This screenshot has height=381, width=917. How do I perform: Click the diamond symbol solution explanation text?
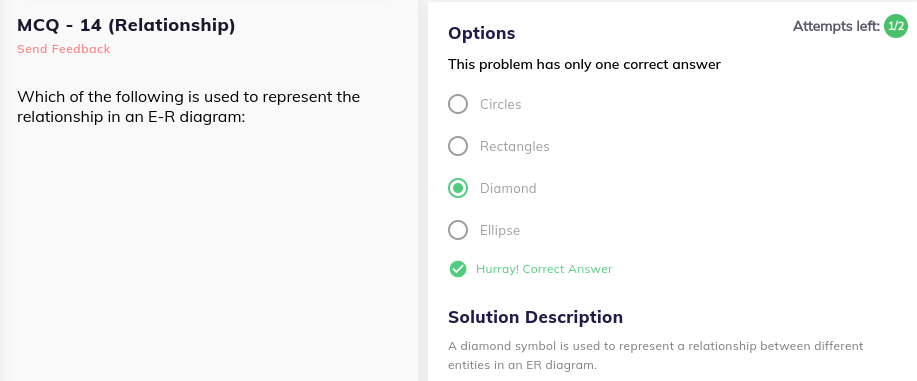(x=656, y=355)
